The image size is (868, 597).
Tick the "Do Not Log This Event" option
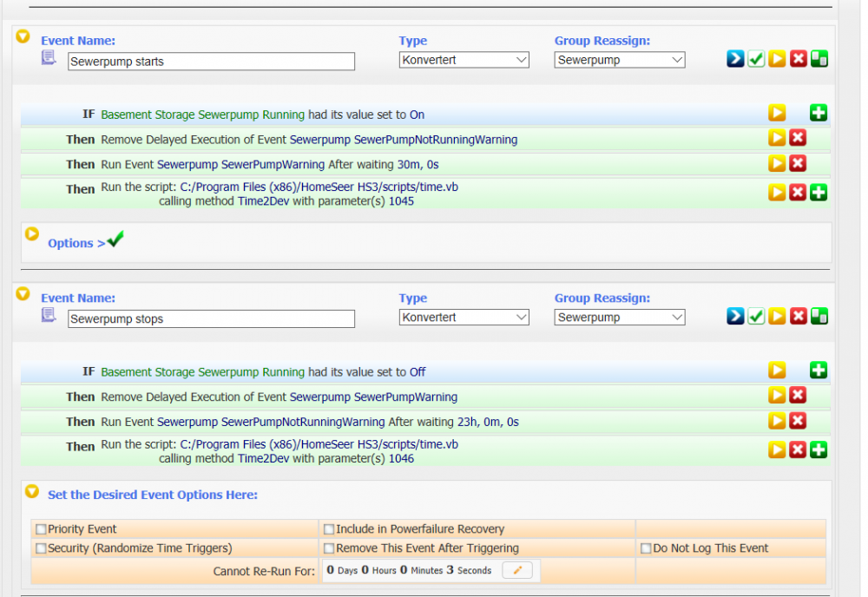646,548
